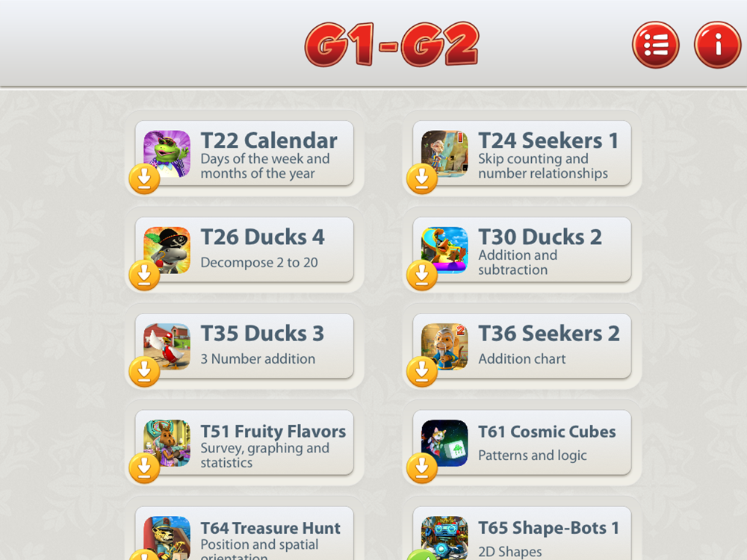The height and width of the screenshot is (560, 747).
Task: Tap download arrow on T36 Seekers 2
Action: (x=421, y=371)
